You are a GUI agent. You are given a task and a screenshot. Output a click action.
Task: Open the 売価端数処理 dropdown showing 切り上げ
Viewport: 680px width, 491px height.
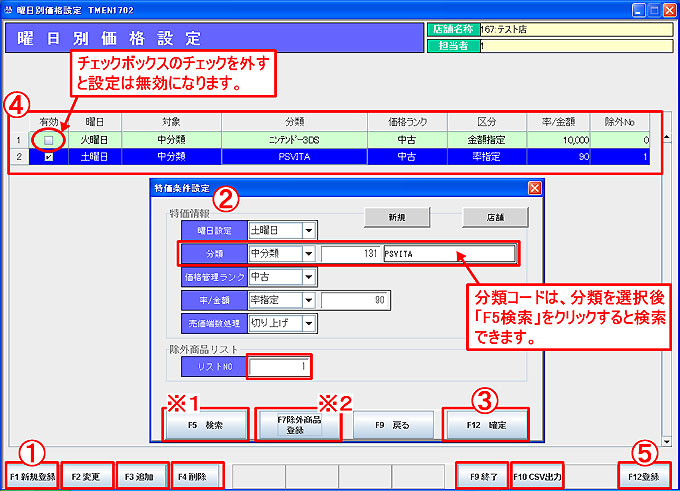[x=308, y=323]
